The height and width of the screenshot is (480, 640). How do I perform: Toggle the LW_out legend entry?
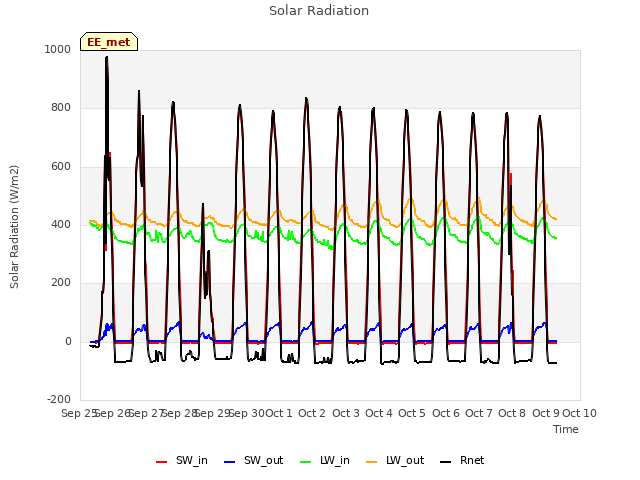pos(396,461)
